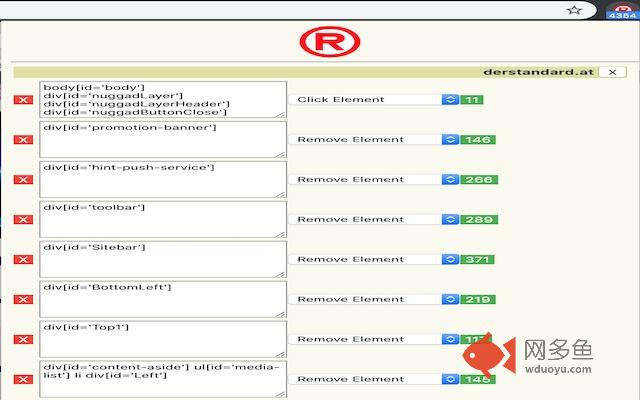Viewport: 640px width, 400px height.
Task: Click the content-aside media-list selector text area
Action: pos(163,379)
